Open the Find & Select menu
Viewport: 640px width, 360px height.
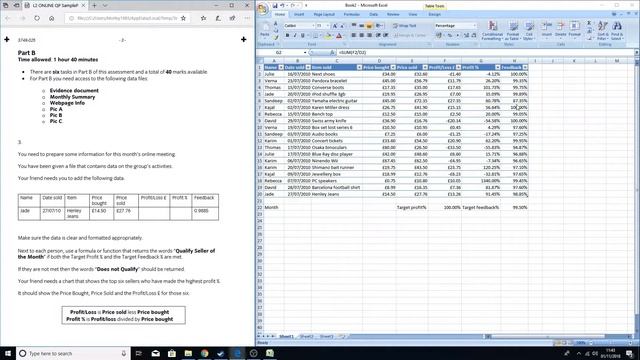tap(617, 30)
